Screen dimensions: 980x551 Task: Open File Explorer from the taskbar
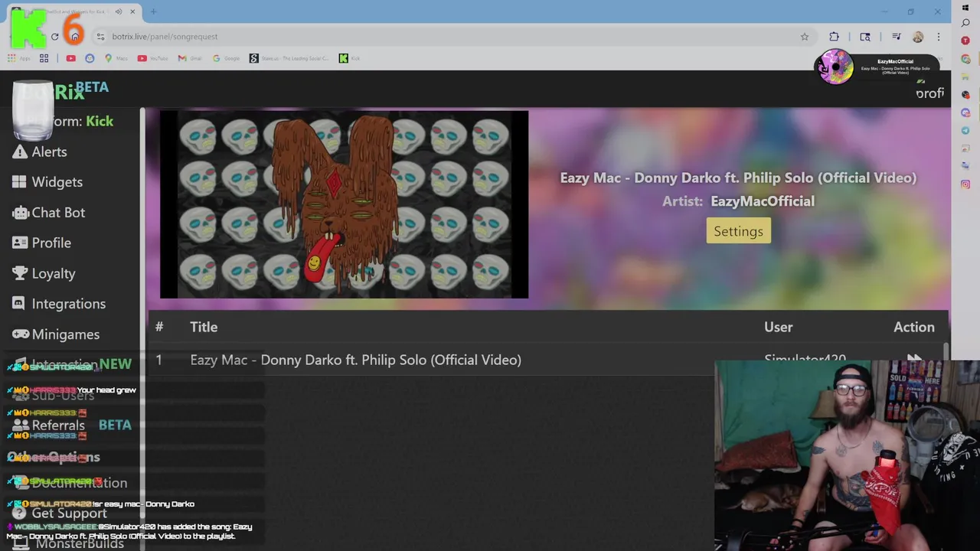pos(965,77)
